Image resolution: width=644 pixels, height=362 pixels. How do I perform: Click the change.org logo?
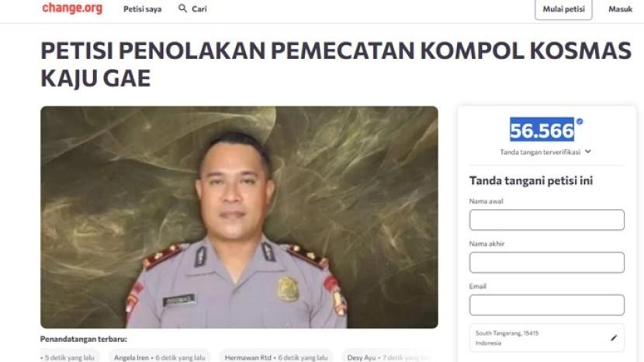72,8
